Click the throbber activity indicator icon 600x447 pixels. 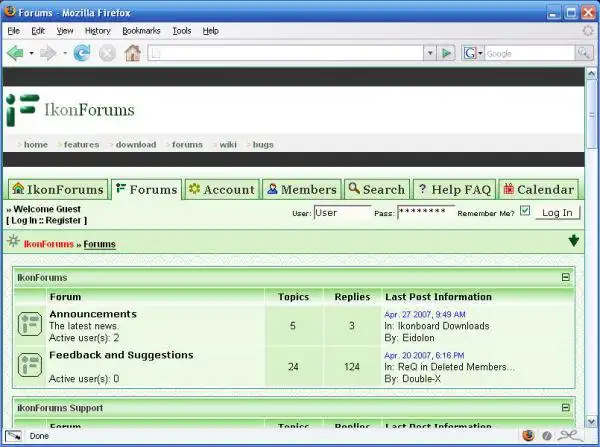pyautogui.click(x=587, y=31)
